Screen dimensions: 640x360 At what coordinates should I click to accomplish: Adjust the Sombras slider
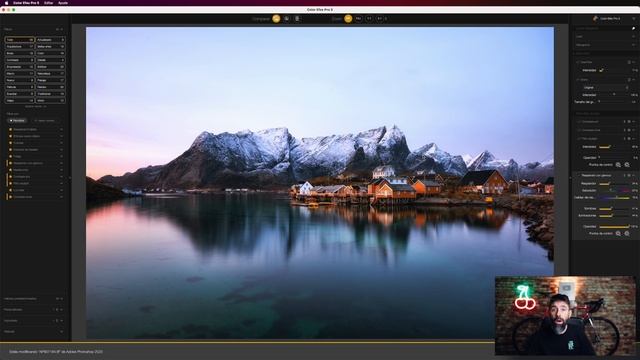[614, 209]
